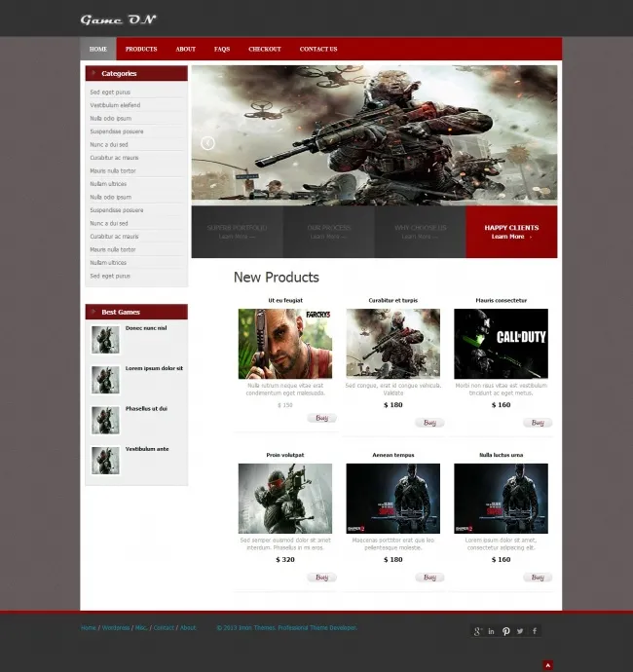Click the Buy button for Aenean tempus
This screenshot has height=672, width=633.
pyautogui.click(x=429, y=578)
